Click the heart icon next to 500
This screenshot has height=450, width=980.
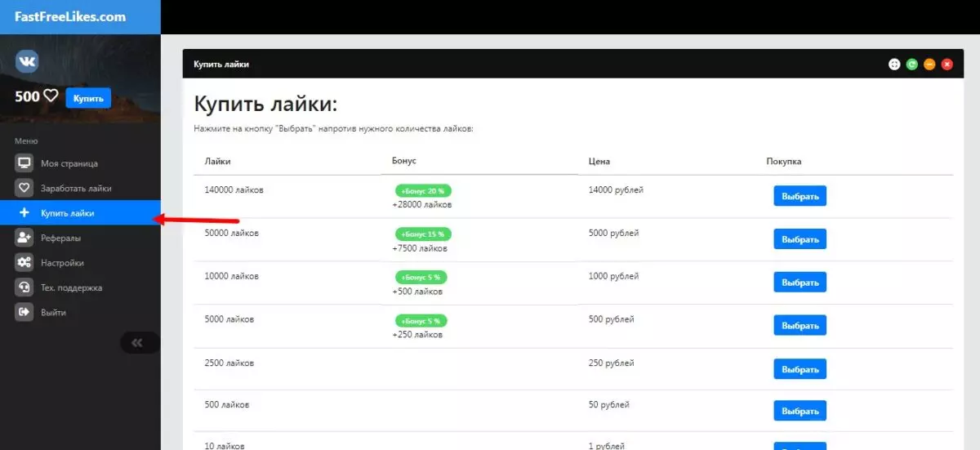tap(51, 96)
